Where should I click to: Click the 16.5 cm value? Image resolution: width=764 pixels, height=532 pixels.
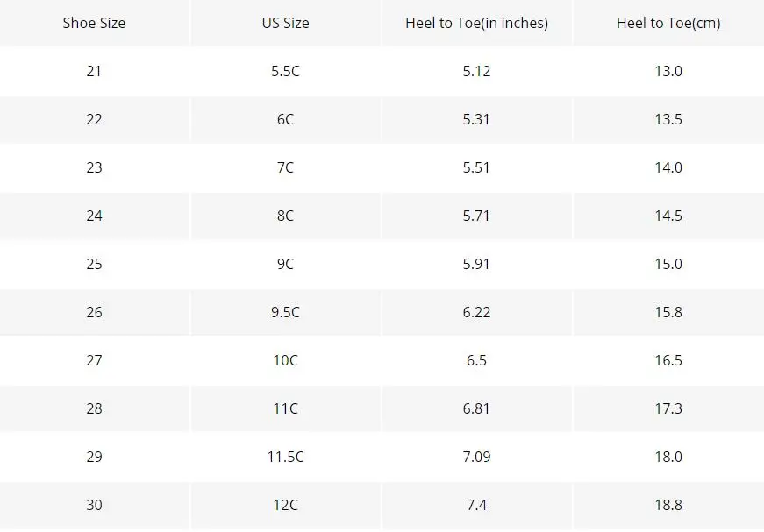pyautogui.click(x=668, y=360)
